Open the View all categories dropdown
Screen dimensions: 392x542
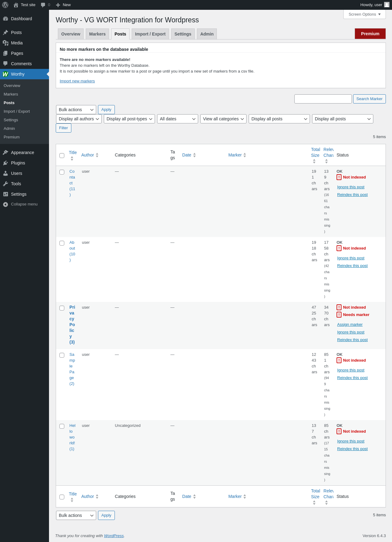[x=223, y=119]
